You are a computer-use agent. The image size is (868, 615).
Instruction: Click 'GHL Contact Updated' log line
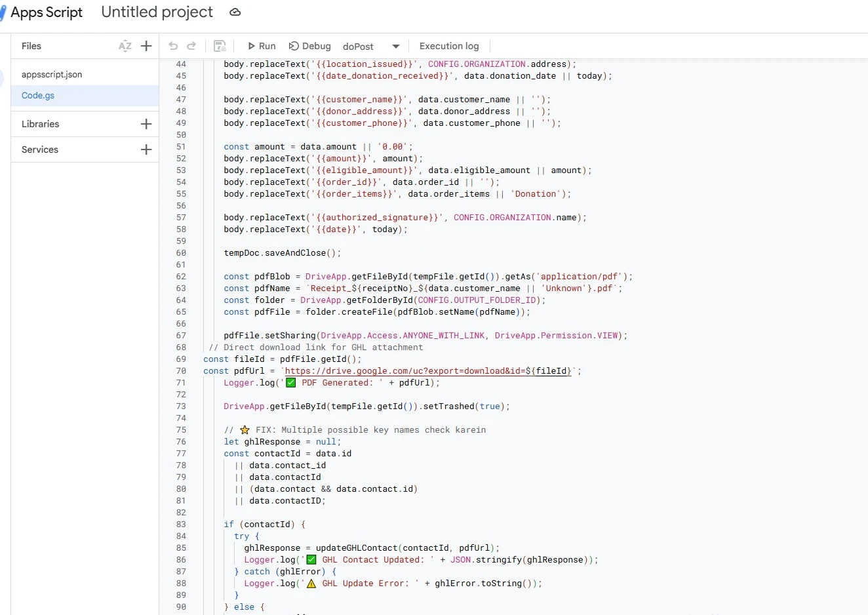point(421,560)
